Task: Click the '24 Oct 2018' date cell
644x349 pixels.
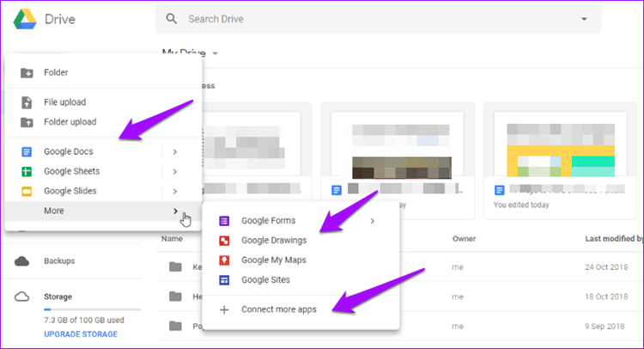Action: [x=606, y=267]
